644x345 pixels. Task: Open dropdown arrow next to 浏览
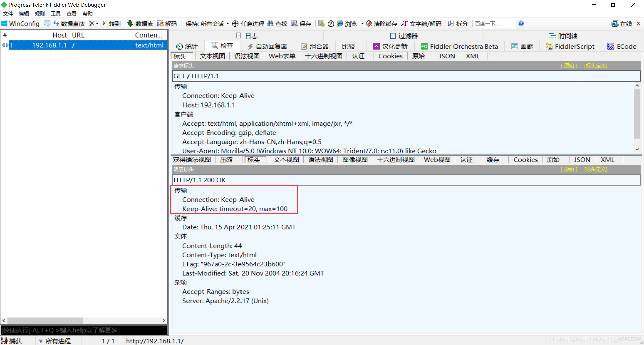pyautogui.click(x=362, y=24)
